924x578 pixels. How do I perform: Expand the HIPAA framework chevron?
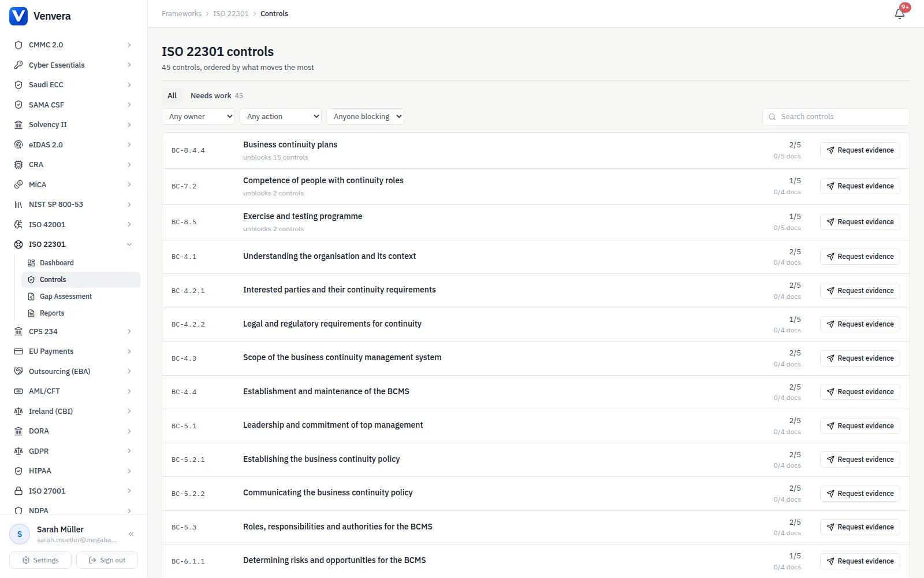click(129, 471)
